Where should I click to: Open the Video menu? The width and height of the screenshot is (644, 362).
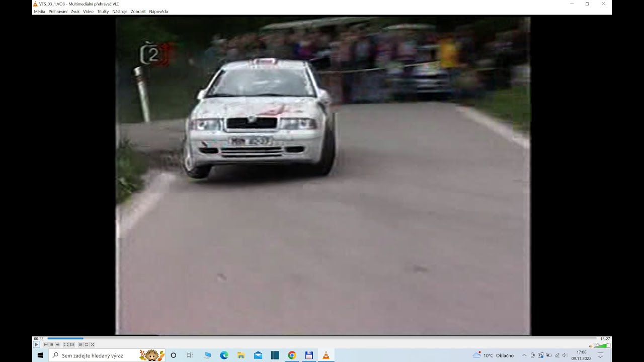pyautogui.click(x=88, y=12)
